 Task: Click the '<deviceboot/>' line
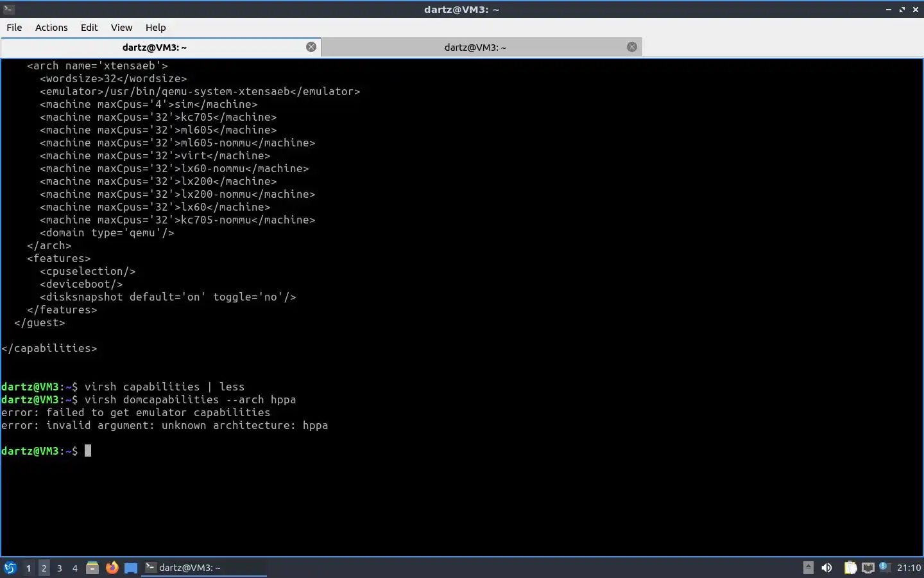click(x=81, y=284)
